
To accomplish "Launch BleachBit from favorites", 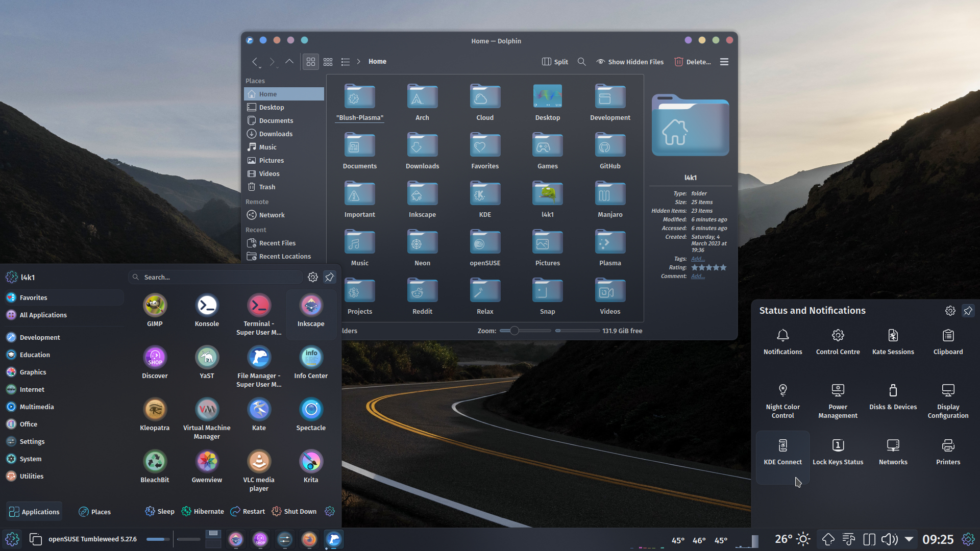I will point(155,467).
